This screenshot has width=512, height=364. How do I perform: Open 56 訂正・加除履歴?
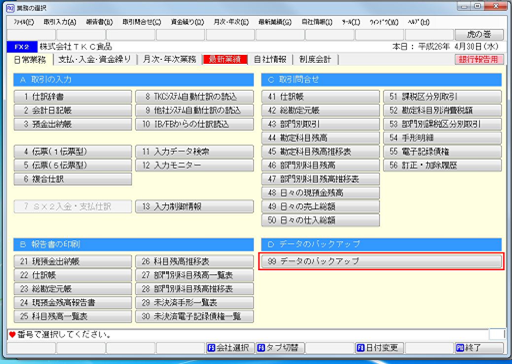pyautogui.click(x=442, y=165)
